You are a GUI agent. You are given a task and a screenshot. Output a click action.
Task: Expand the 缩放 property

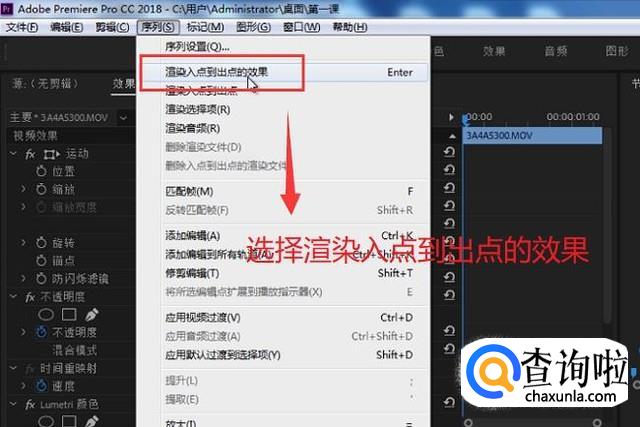coord(23,189)
